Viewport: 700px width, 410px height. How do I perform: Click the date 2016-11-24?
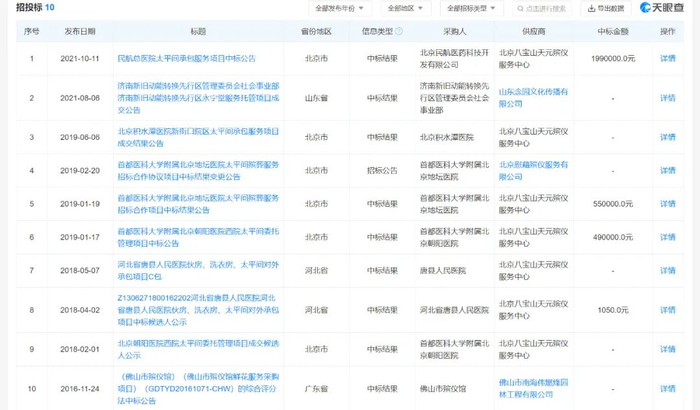[x=80, y=389]
